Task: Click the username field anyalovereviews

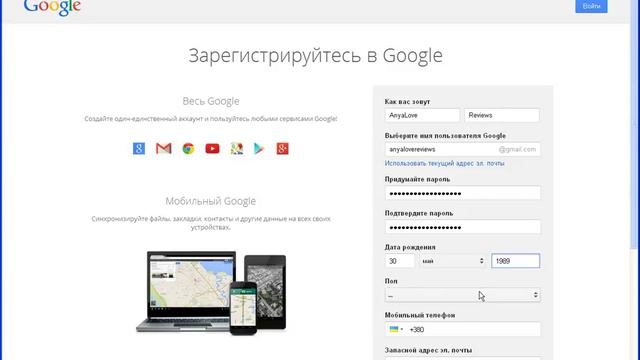Action: (x=462, y=149)
